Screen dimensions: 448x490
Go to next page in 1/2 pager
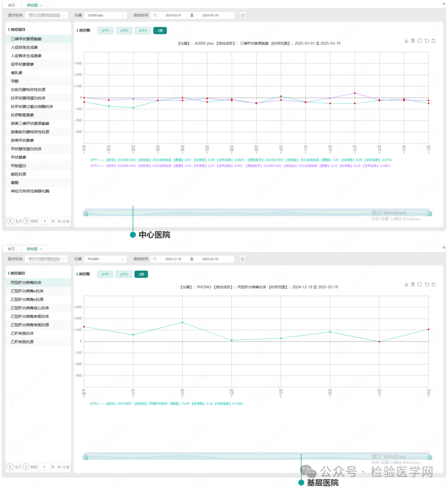pos(27,221)
